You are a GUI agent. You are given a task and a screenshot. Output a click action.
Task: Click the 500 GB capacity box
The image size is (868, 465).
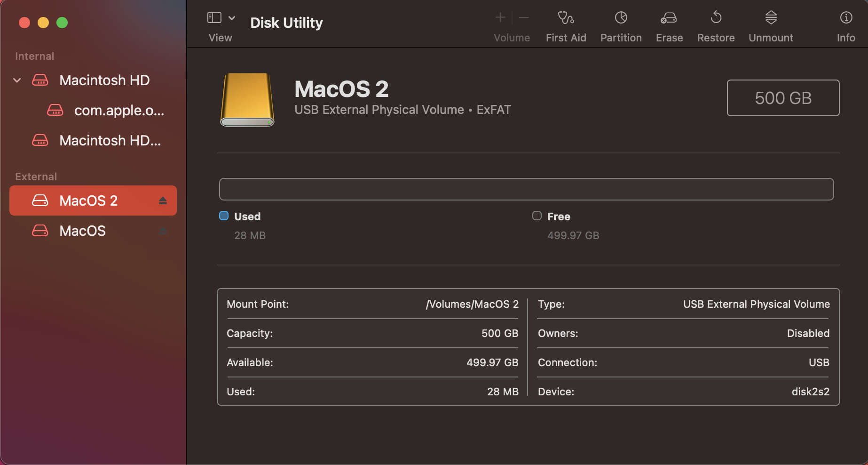[783, 98]
